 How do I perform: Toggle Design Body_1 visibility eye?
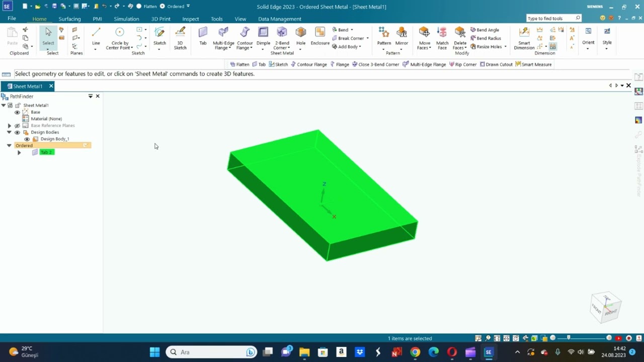tap(27, 139)
